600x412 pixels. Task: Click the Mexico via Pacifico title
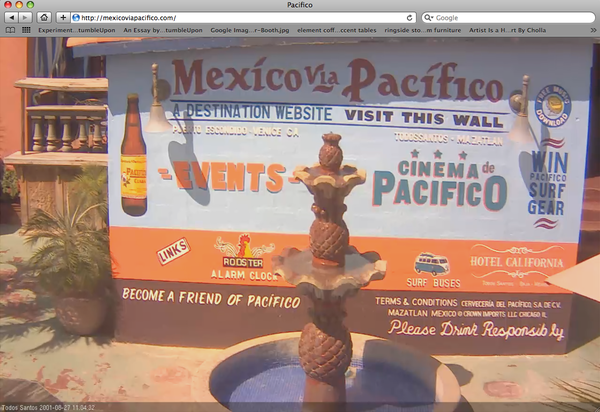point(337,80)
